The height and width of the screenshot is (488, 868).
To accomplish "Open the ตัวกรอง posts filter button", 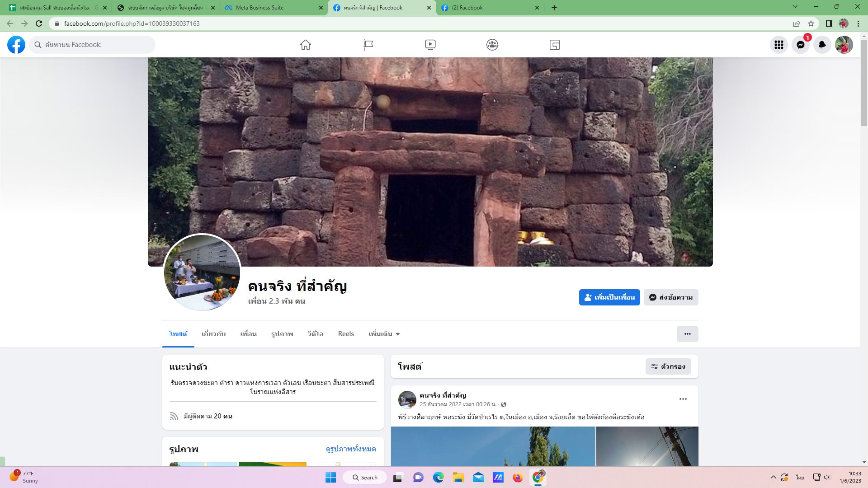I will 668,366.
